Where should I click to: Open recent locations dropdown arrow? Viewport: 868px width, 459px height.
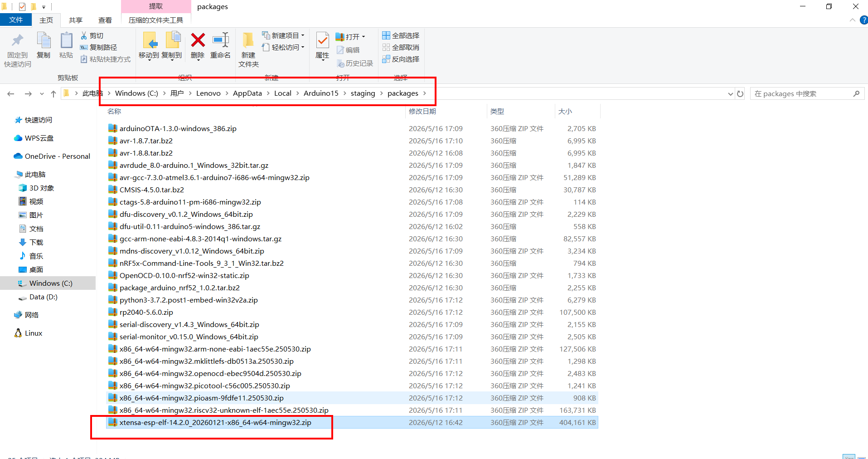point(42,94)
